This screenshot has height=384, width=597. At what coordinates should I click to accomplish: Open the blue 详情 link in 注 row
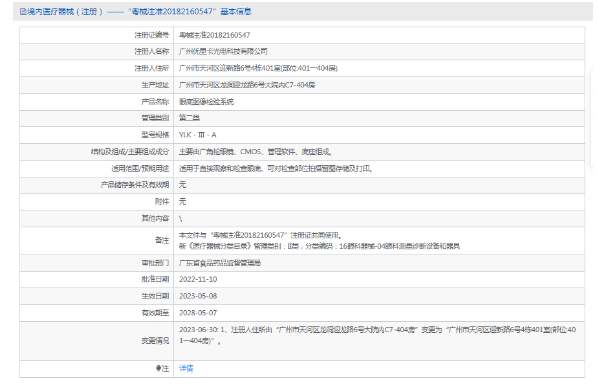pos(186,369)
